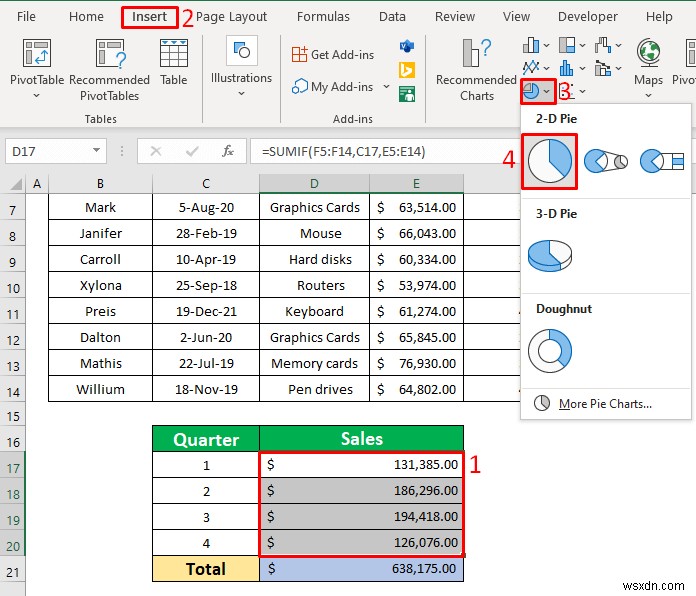Click the Insert Pie or Doughnut Chart icon
696x596 pixels.
531,91
